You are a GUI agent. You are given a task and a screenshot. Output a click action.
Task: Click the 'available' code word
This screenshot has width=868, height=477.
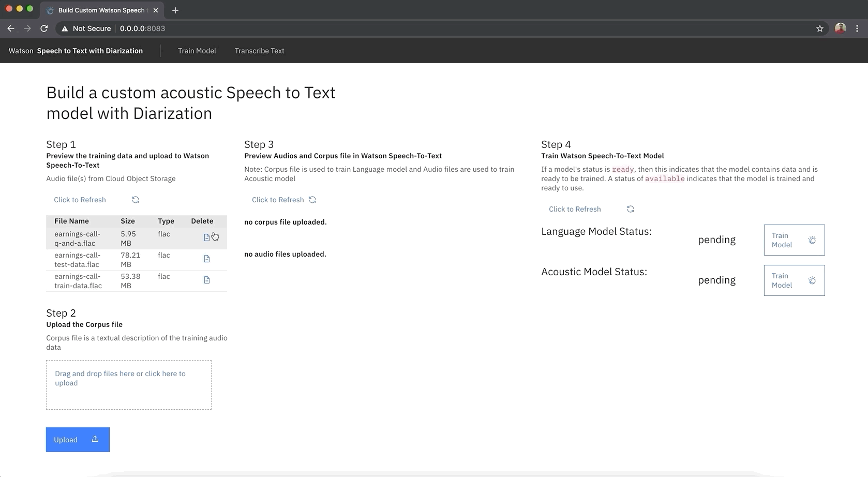pyautogui.click(x=665, y=178)
